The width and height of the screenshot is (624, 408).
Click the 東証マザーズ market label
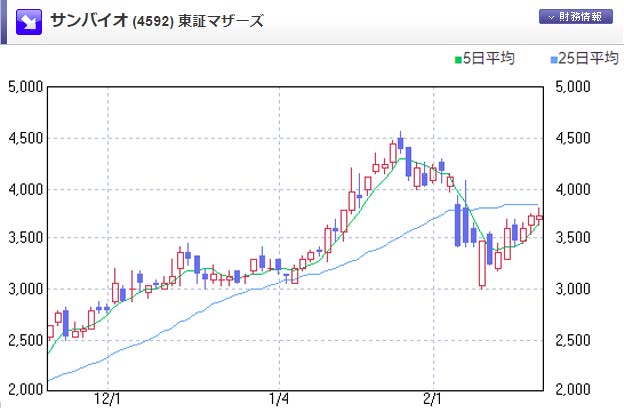220,20
